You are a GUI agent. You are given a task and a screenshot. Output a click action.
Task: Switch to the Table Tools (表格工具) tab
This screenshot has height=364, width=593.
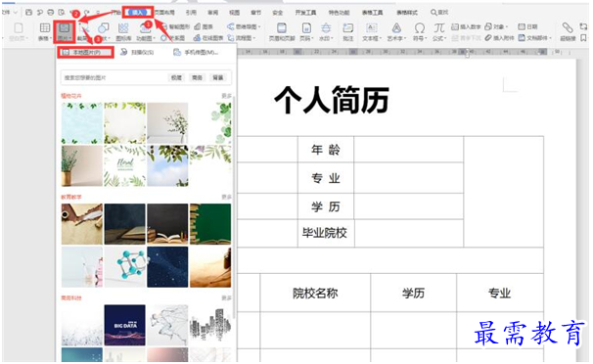(x=372, y=13)
